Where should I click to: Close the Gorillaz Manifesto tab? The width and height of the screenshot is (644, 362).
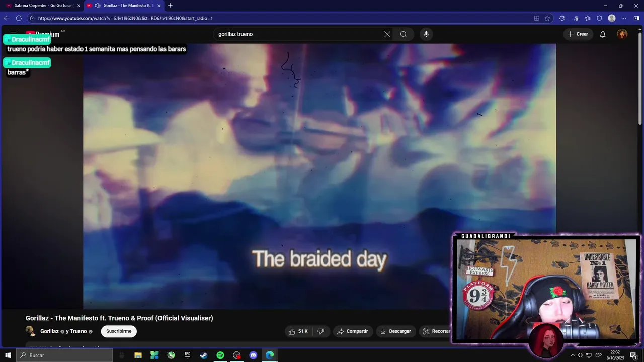pyautogui.click(x=159, y=6)
